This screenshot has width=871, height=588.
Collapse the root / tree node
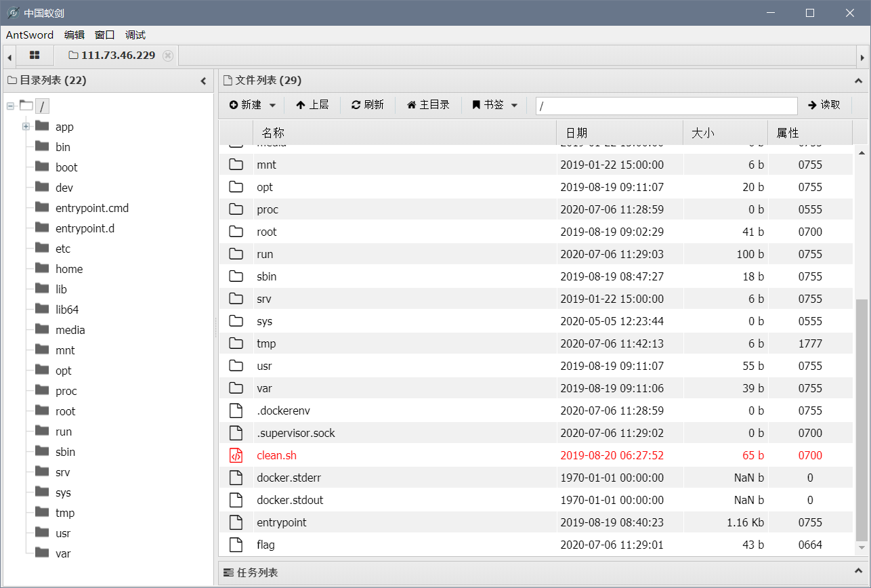coord(10,106)
